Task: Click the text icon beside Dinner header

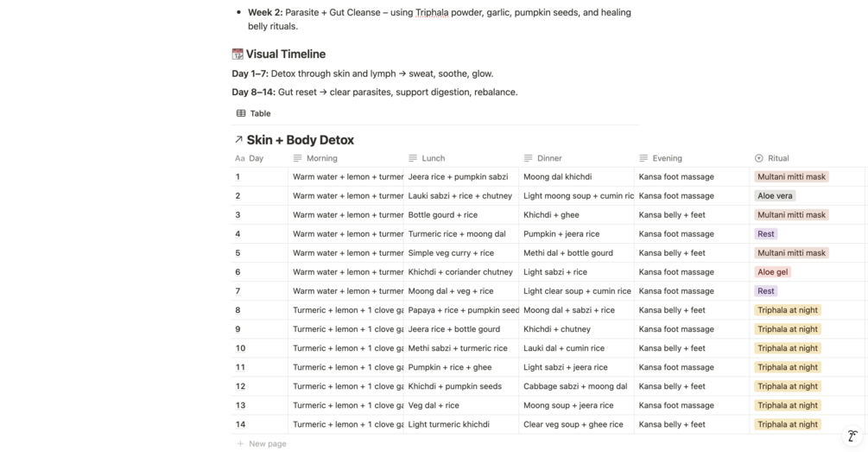Action: pyautogui.click(x=529, y=159)
